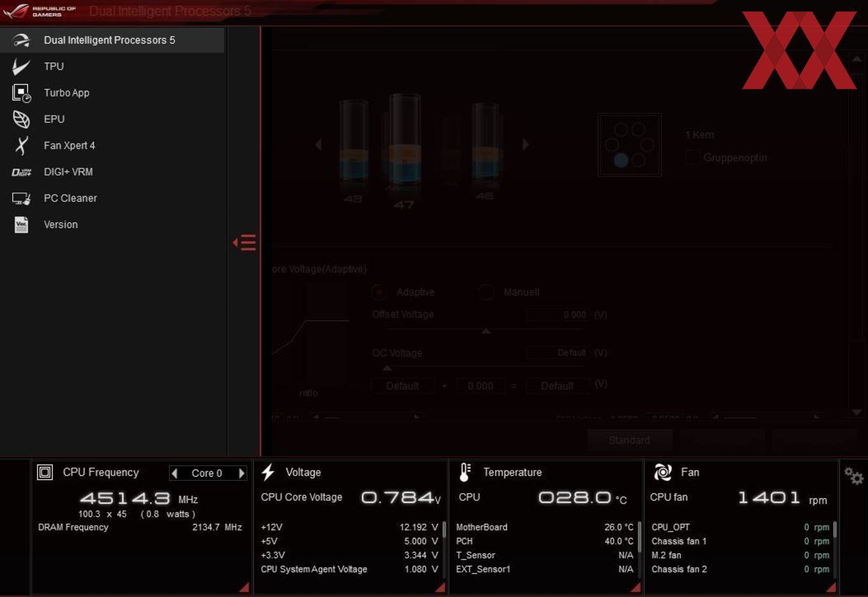Click the PC Cleaner icon
This screenshot has width=868, height=597.
click(x=22, y=198)
